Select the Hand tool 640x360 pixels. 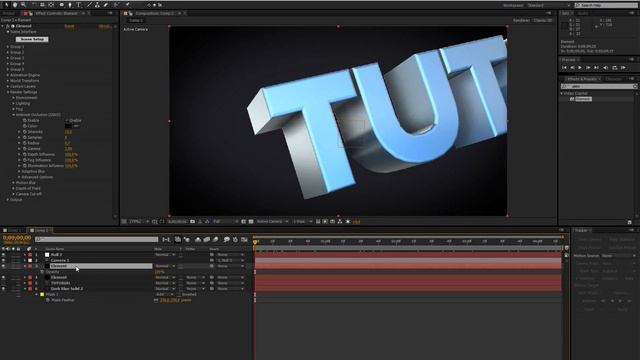point(15,5)
